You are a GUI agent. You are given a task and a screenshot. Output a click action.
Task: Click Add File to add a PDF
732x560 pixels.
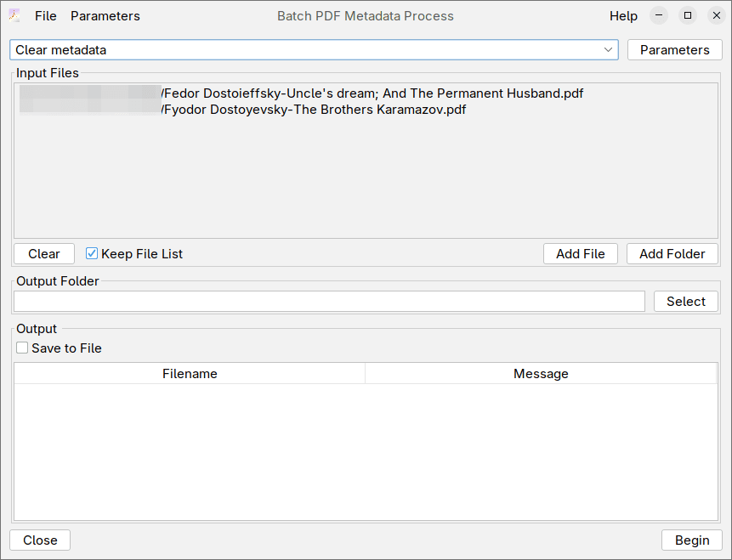[x=580, y=253]
